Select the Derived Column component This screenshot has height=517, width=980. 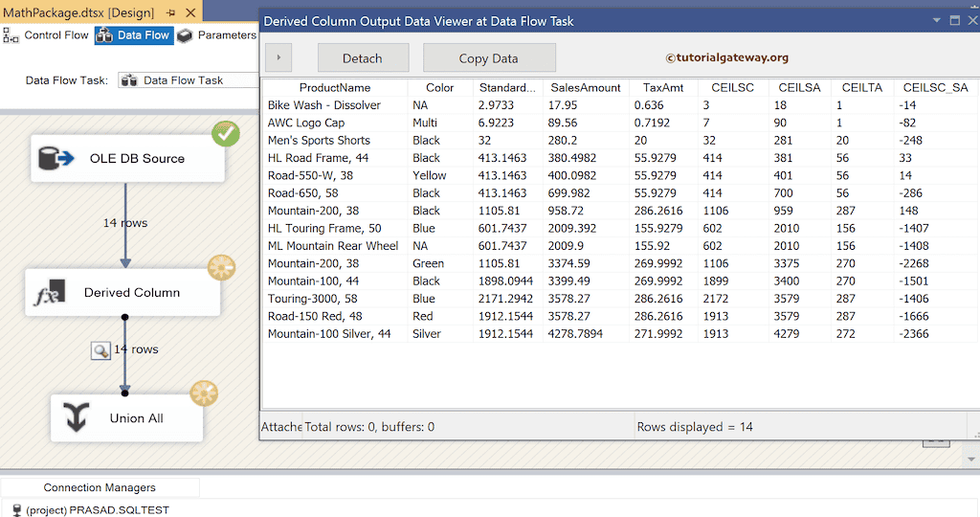point(122,293)
